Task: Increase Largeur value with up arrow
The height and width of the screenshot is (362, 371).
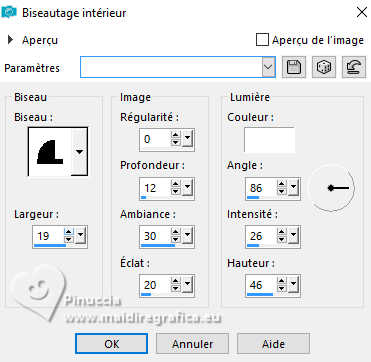Action: click(x=69, y=232)
